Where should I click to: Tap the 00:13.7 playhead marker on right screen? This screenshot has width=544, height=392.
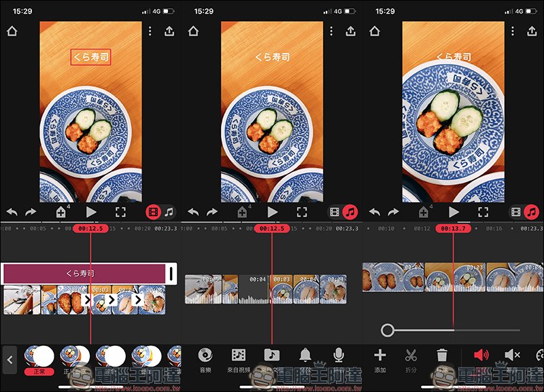click(453, 228)
